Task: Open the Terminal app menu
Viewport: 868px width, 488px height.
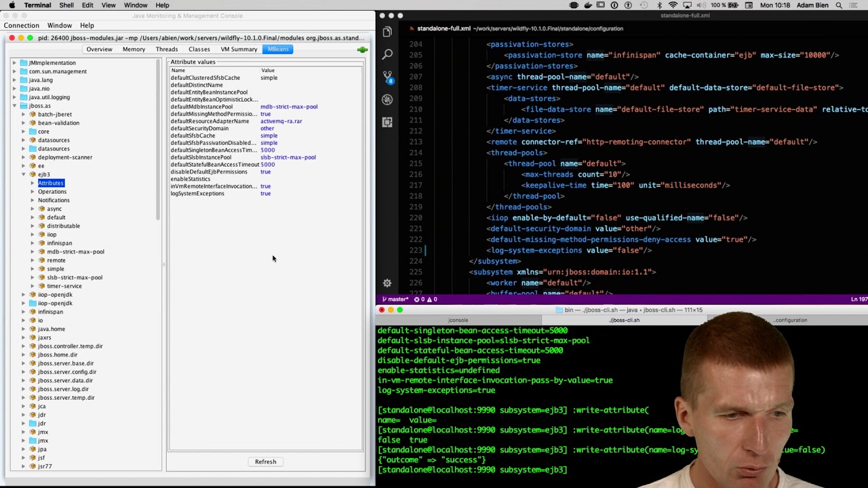Action: 37,5
